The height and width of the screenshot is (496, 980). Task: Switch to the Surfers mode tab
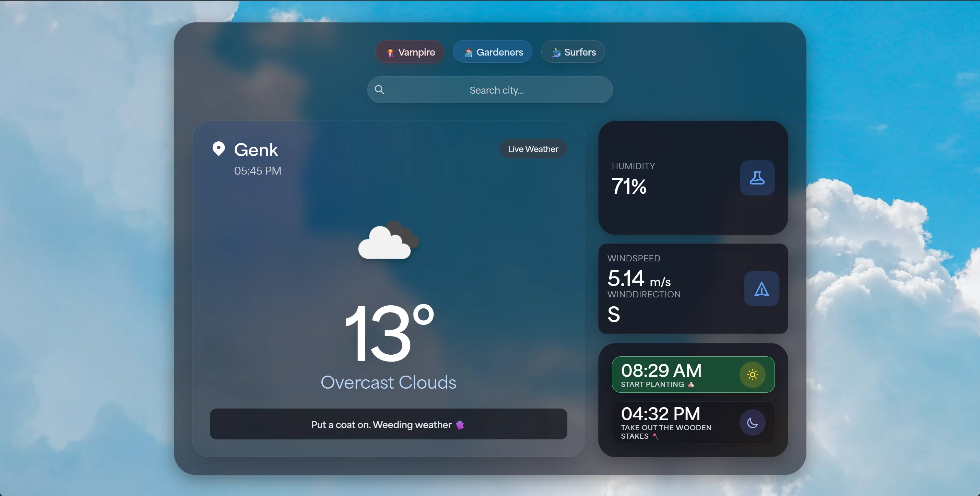pyautogui.click(x=573, y=52)
